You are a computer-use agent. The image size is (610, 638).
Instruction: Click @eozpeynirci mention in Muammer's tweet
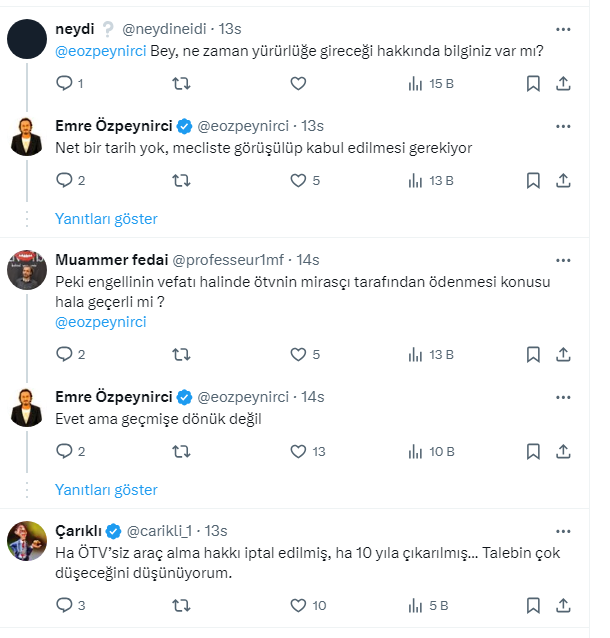click(101, 322)
